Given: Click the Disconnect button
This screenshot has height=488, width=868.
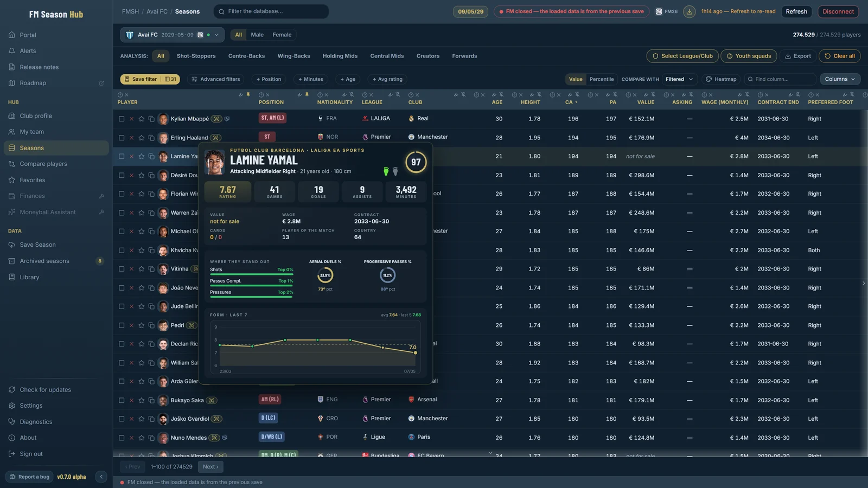Looking at the screenshot, I should 838,11.
